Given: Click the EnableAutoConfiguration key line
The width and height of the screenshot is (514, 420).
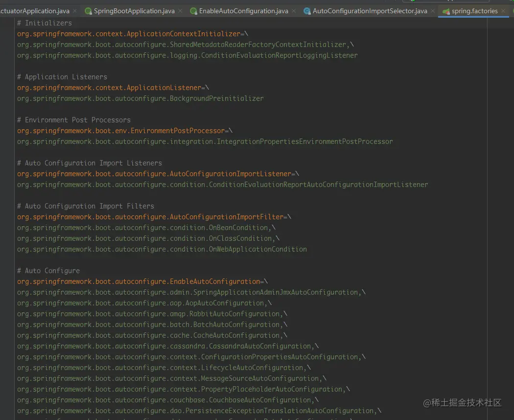Looking at the screenshot, I should (x=142, y=281).
